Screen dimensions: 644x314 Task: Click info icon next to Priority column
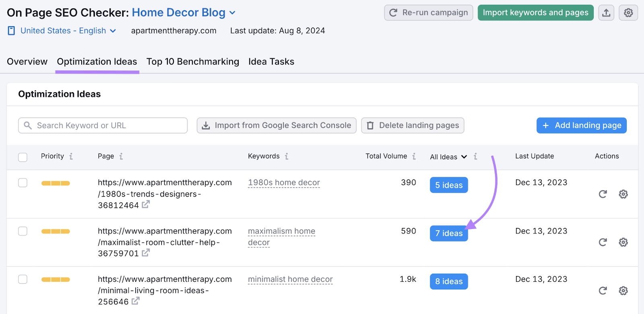coord(71,156)
